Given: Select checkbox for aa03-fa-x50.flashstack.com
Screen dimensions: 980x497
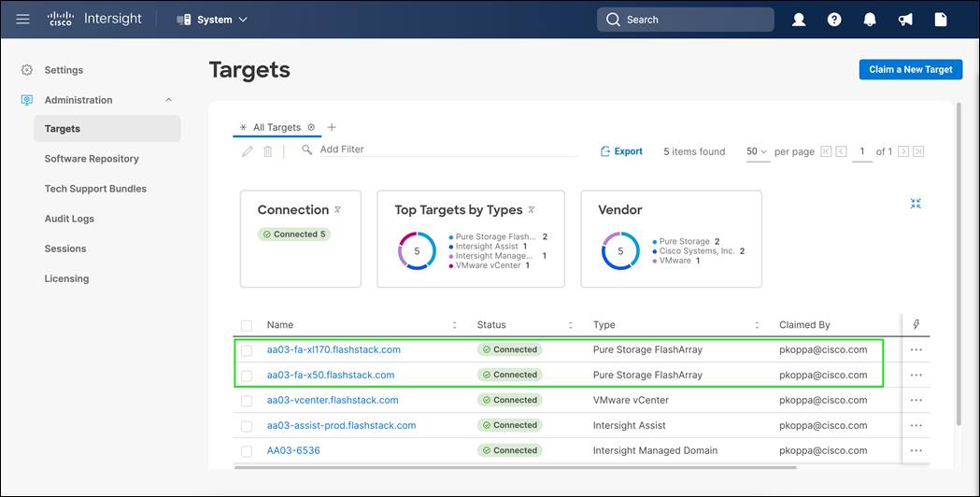Looking at the screenshot, I should click(x=247, y=376).
